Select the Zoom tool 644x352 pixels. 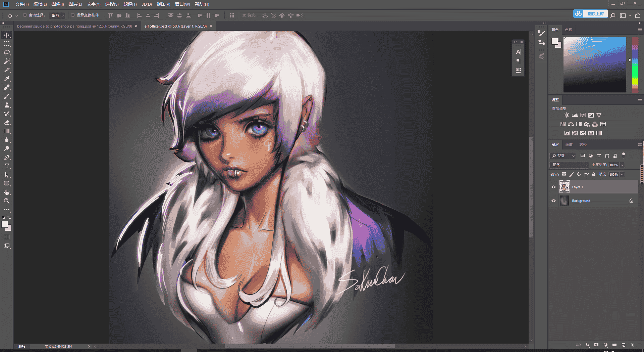point(7,201)
